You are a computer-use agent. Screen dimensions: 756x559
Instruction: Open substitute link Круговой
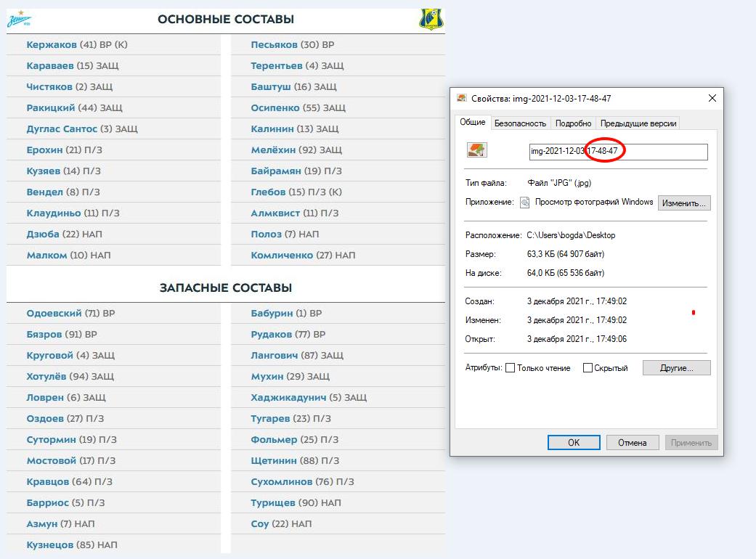49,356
